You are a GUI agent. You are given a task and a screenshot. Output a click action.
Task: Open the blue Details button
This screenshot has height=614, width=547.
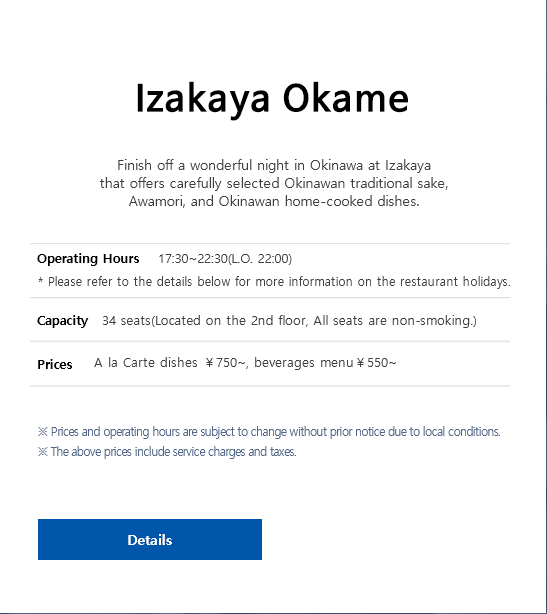150,539
